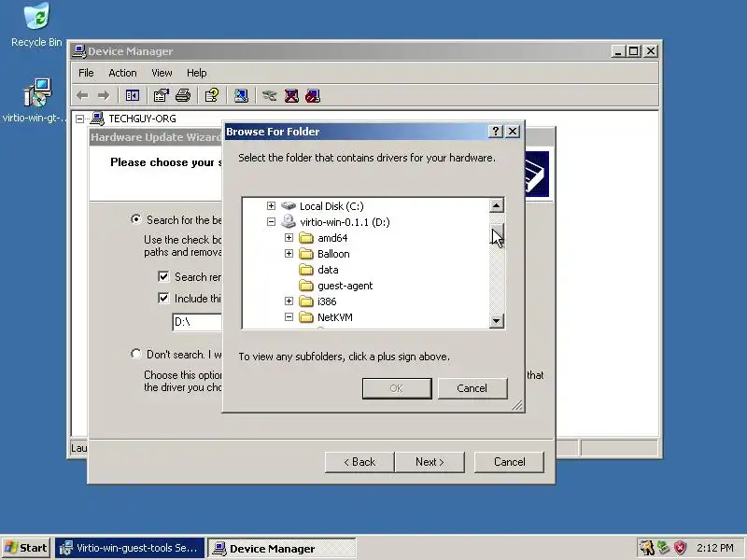The image size is (747, 560).
Task: Collapse the TECHGUY-ORG root node
Action: tap(79, 119)
